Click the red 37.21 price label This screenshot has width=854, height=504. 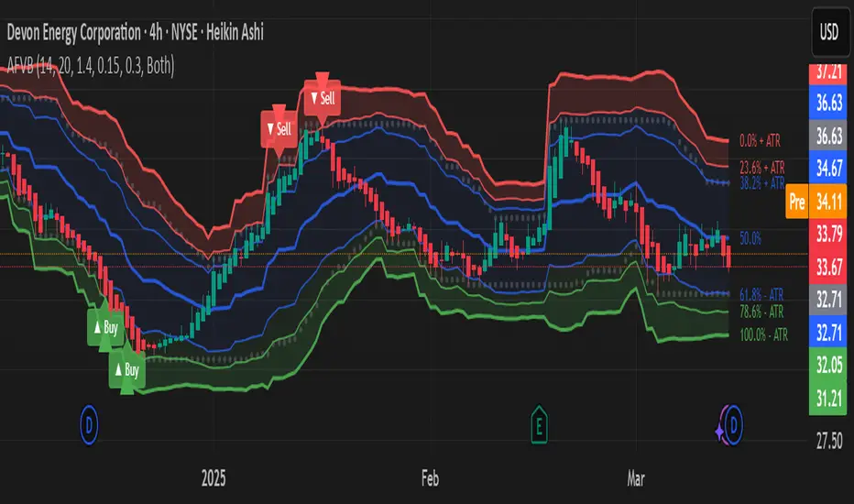coord(828,73)
